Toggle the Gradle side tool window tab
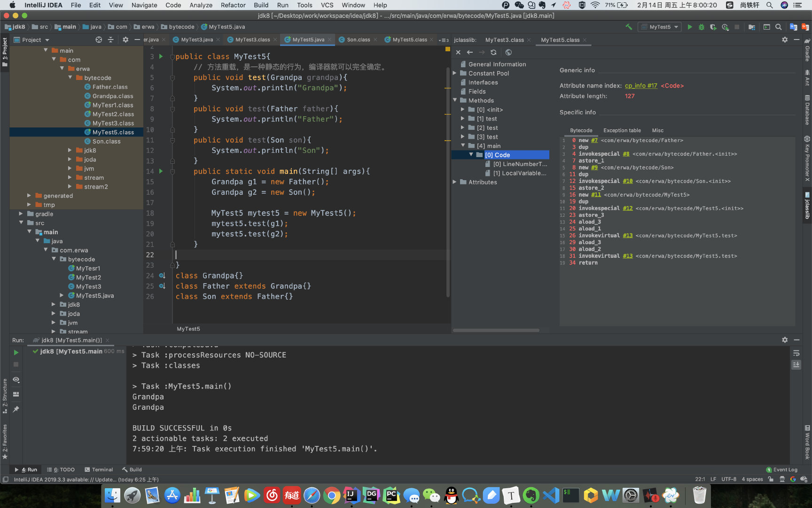Image resolution: width=812 pixels, height=508 pixels. [807, 50]
